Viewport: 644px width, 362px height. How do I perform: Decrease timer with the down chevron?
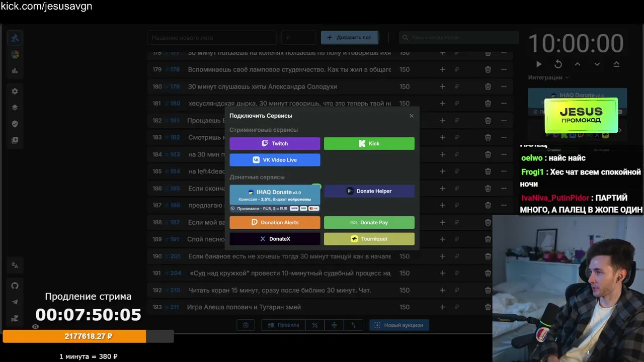[597, 64]
